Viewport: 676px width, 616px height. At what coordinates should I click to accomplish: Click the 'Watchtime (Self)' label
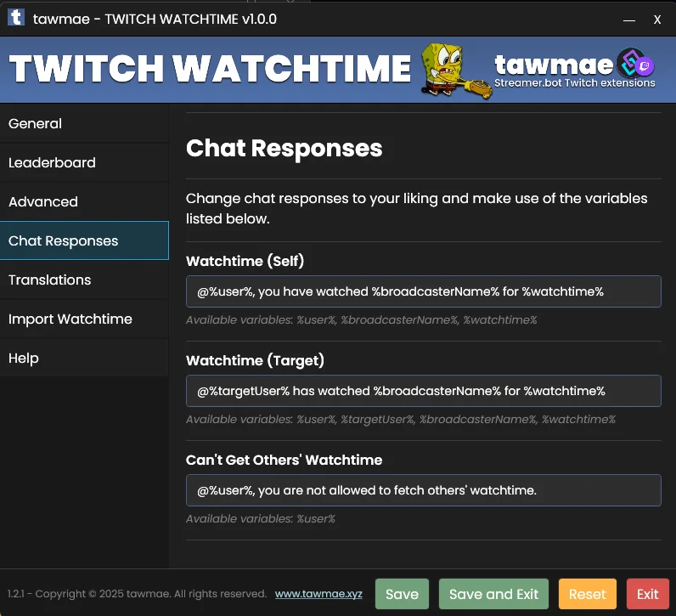[245, 261]
